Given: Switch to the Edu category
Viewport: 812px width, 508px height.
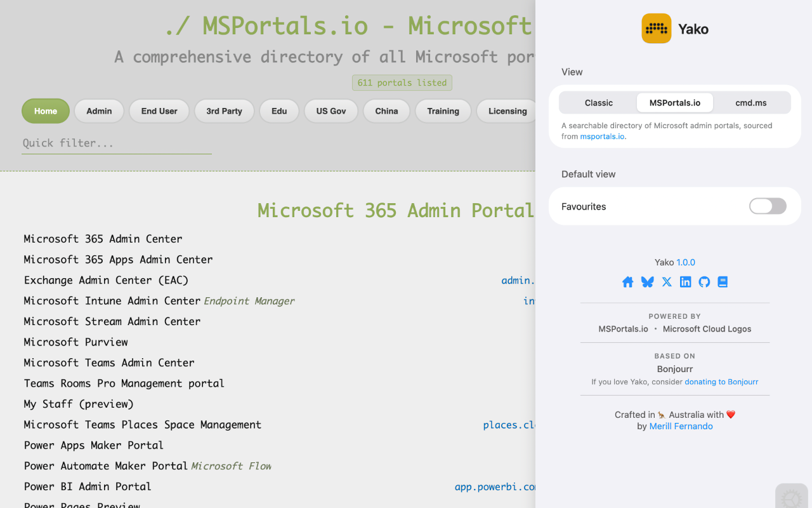Looking at the screenshot, I should [x=279, y=111].
